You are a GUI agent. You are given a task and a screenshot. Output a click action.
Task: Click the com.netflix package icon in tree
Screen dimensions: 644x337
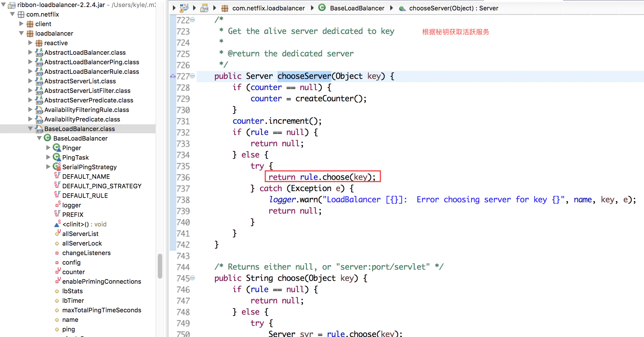point(21,14)
